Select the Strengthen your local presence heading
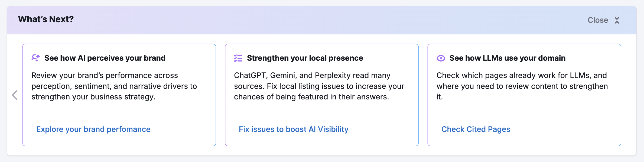 tap(305, 58)
